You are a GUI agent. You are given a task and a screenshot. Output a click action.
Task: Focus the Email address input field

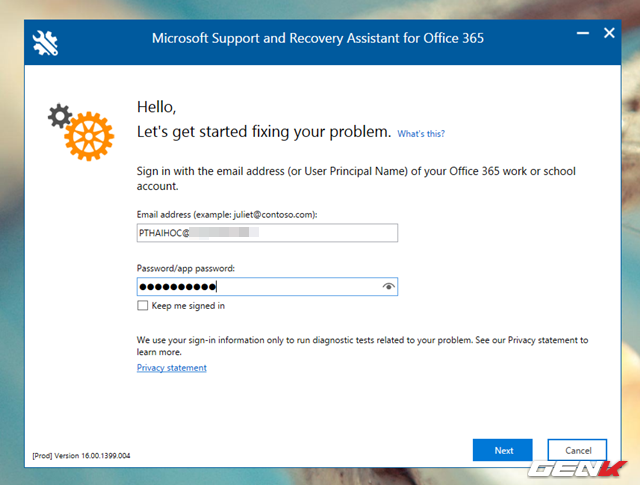(267, 233)
